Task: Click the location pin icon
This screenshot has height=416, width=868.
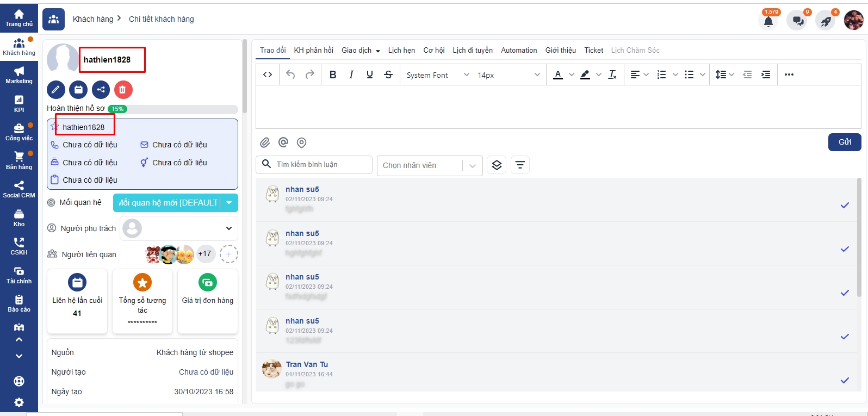Action: 302,142
